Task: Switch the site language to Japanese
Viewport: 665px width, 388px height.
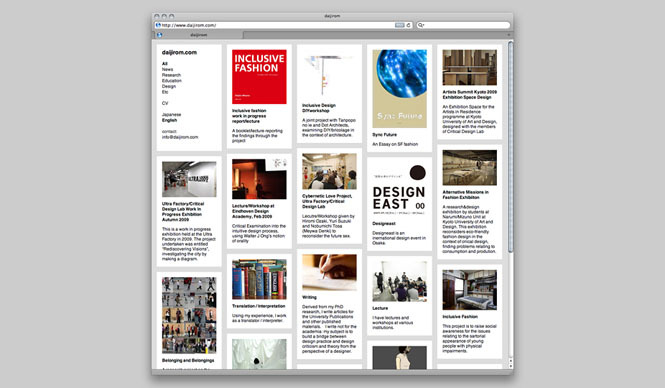Action: point(171,114)
